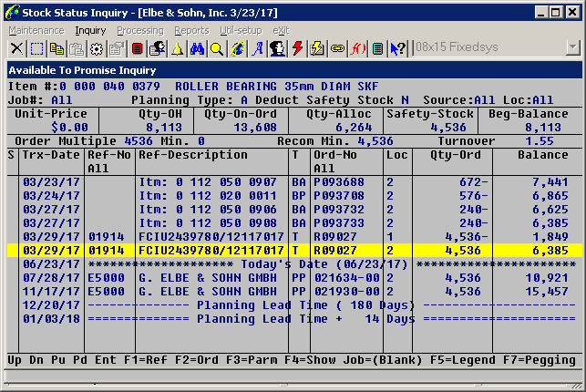Screen dimensions: 586x392
Task: Click the Item # value 0 000 040 0379
Action: (x=109, y=87)
